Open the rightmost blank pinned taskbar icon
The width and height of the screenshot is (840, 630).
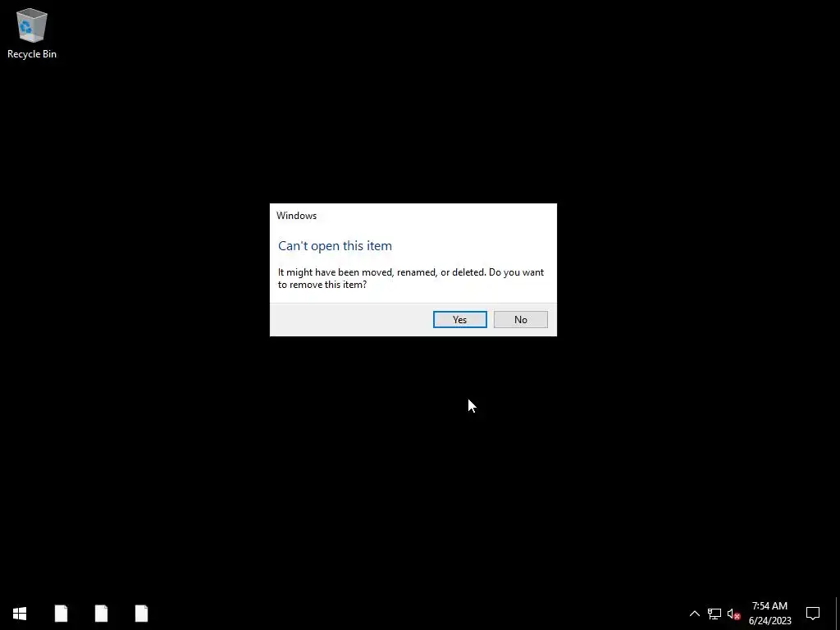[x=141, y=614]
